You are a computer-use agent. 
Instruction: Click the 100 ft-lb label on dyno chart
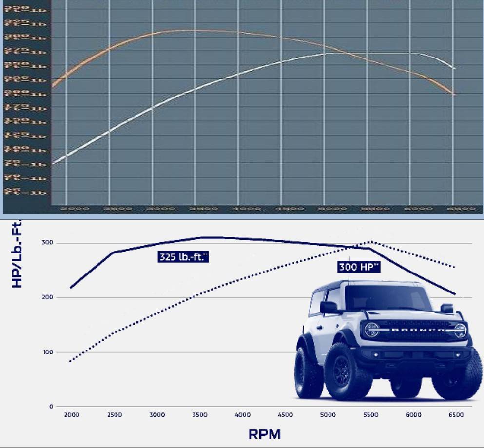[25, 149]
